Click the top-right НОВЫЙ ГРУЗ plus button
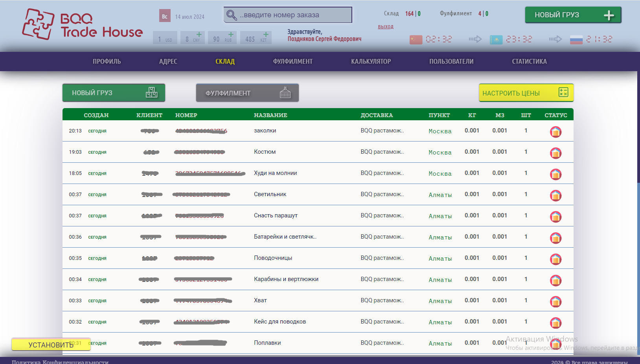The image size is (640, 364). (573, 15)
